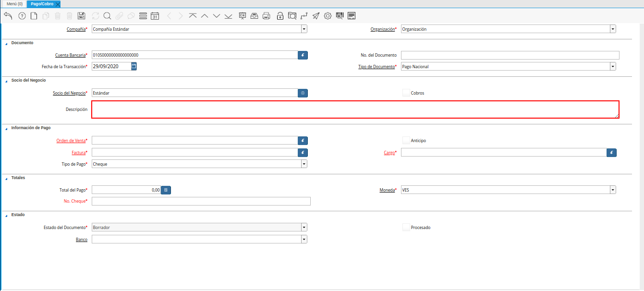This screenshot has width=644, height=291.
Task: Open the print printer icon
Action: 267,16
